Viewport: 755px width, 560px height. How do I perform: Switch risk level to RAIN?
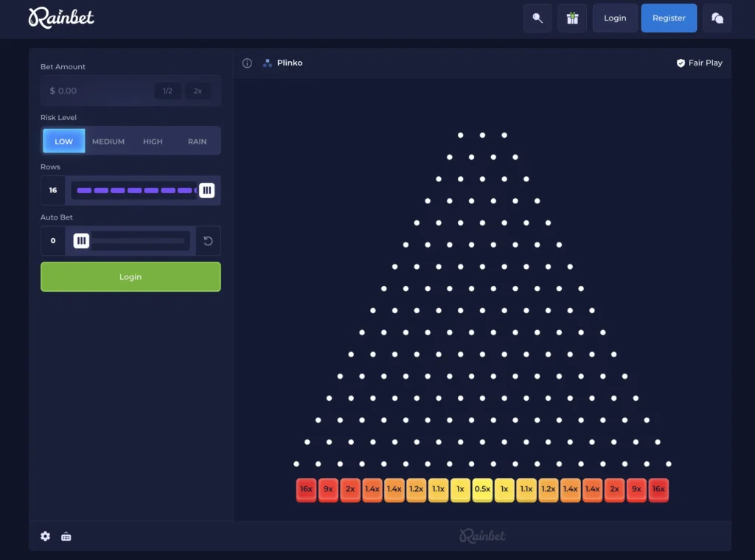point(196,141)
